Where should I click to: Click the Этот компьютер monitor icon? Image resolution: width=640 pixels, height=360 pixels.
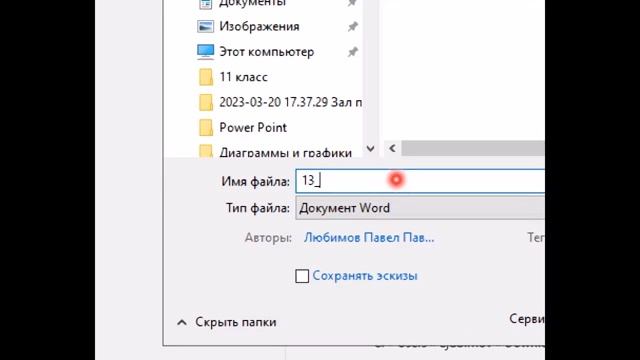click(205, 52)
